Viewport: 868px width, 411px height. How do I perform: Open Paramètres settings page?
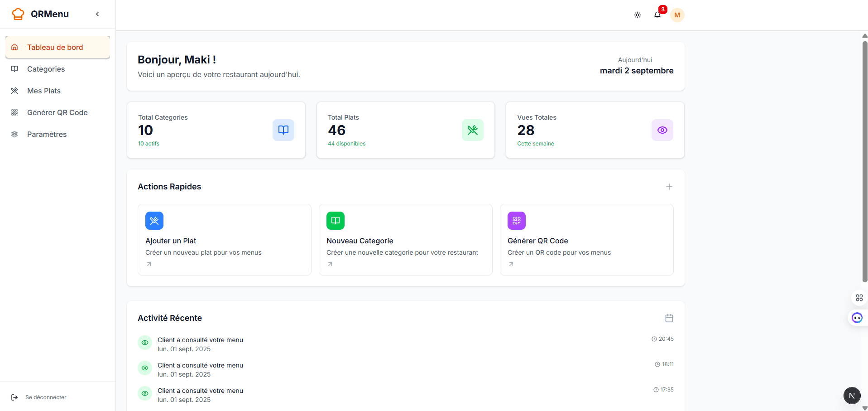tap(47, 134)
